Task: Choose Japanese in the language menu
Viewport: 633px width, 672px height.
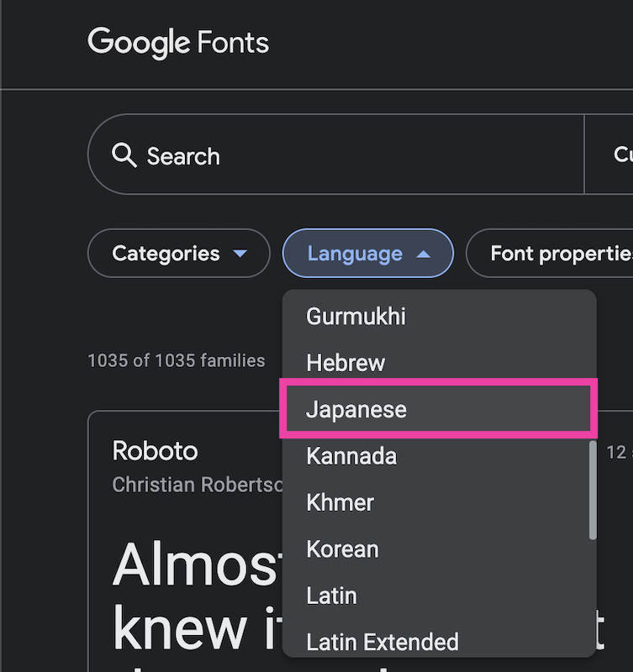Action: 438,409
